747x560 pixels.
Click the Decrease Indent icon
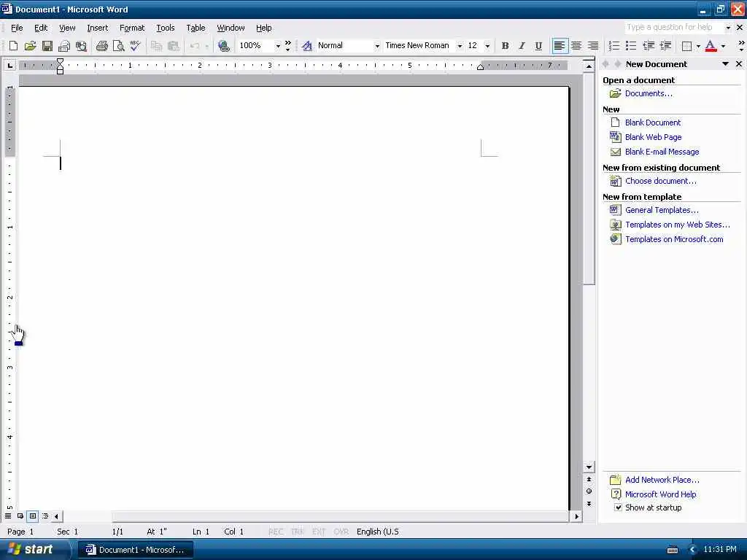click(649, 46)
